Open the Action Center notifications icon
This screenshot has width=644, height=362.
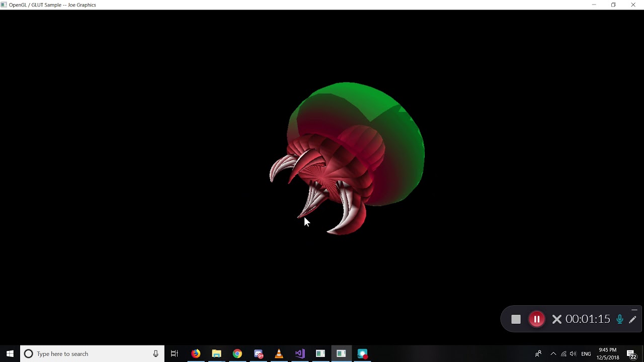point(631,354)
